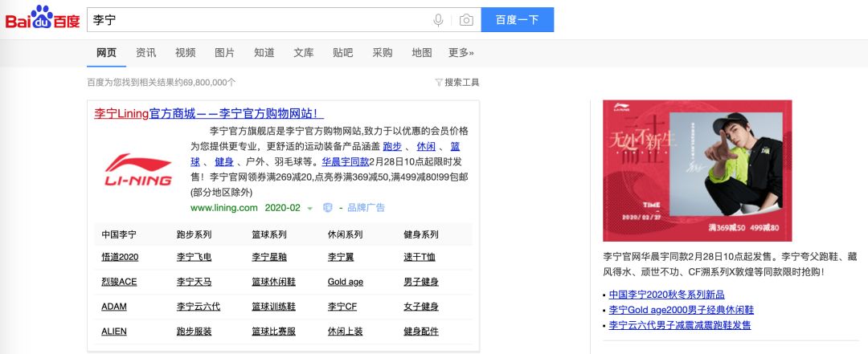The width and height of the screenshot is (868, 354).
Task: Follow the 健身 link in the description
Action: click(x=224, y=163)
